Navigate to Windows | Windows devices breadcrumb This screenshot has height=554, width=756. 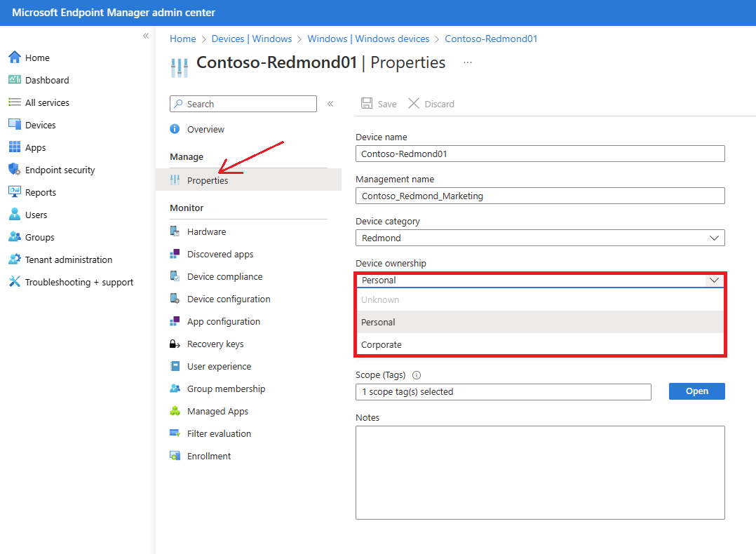[x=368, y=39]
